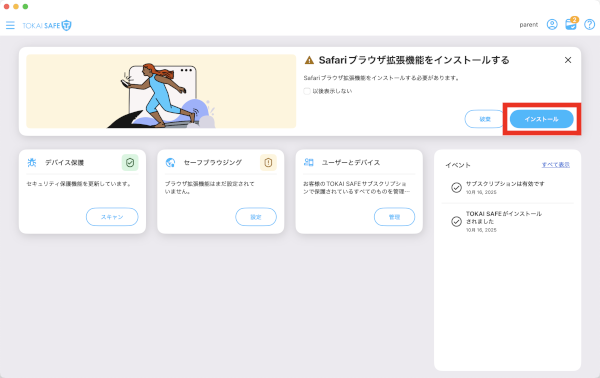Open the hamburger menu
Screen dimensions: 600x378
10,25
